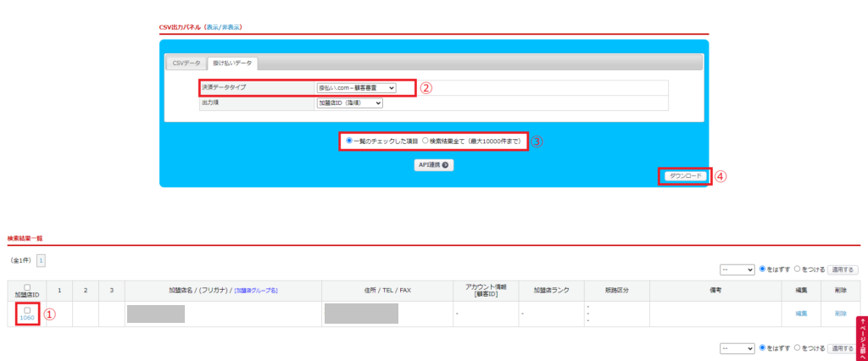Open the bulk action dropdown below the results table
Viewport: 868px width, 361px height.
point(737,348)
